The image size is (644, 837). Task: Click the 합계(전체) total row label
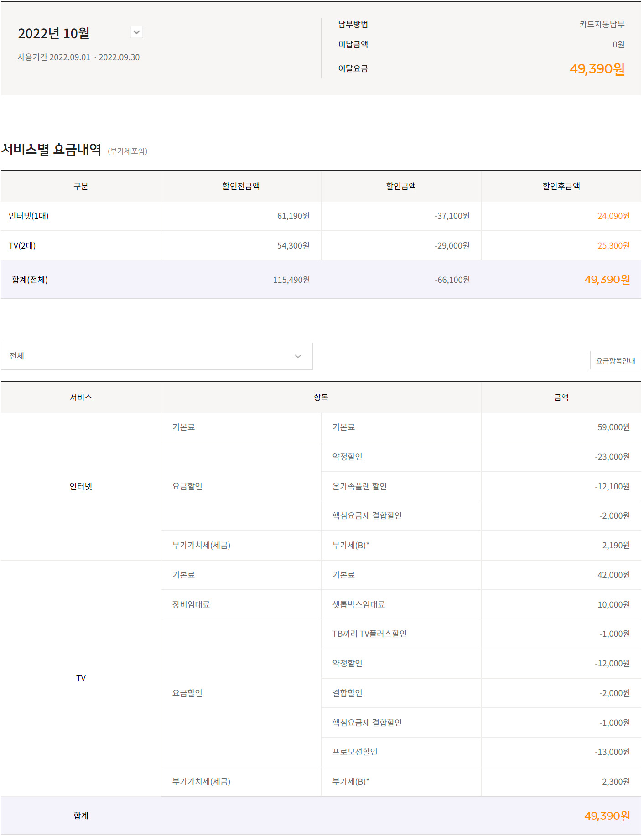30,280
